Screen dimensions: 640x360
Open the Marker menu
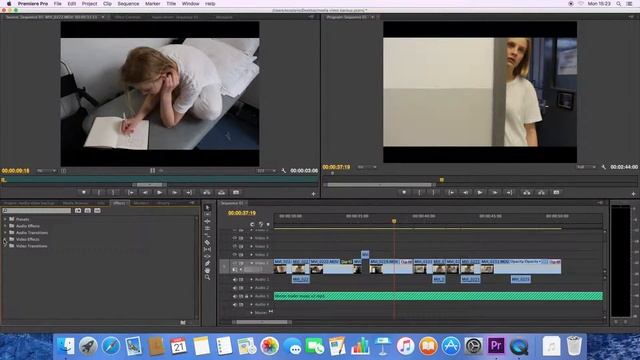point(153,4)
